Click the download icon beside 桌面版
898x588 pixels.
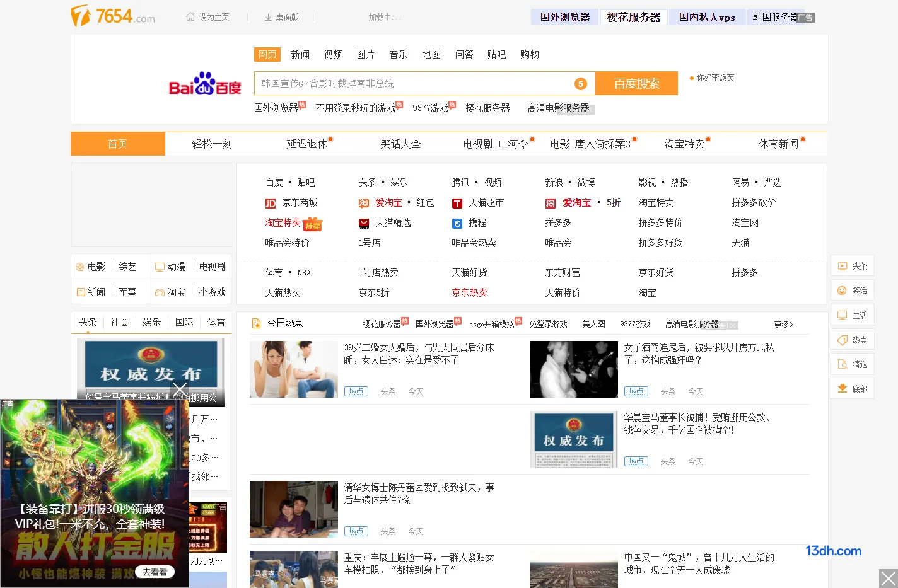(268, 17)
